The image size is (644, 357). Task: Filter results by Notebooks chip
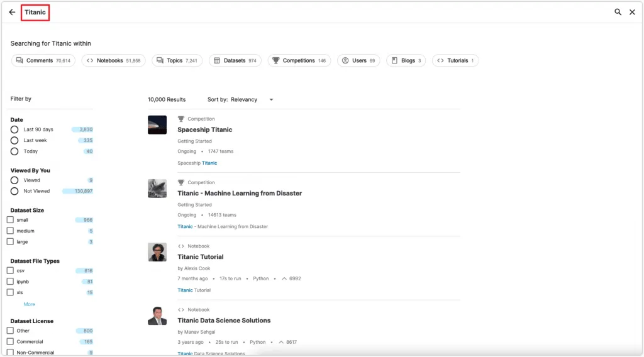tap(113, 60)
